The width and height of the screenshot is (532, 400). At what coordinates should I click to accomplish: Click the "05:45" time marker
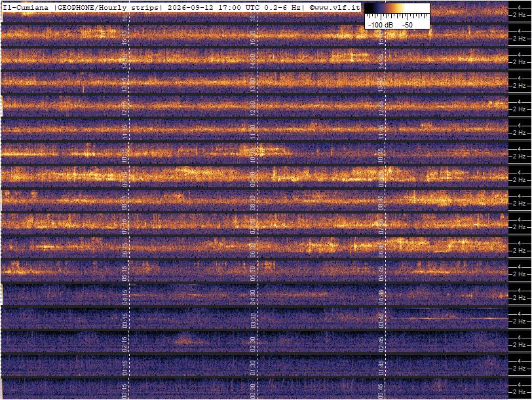coord(381,274)
